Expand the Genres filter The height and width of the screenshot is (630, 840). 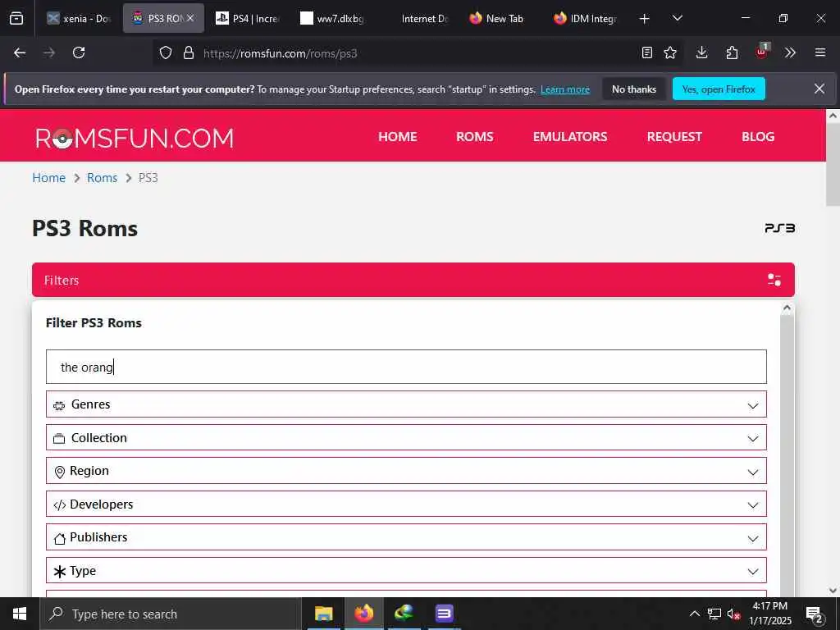coord(406,404)
